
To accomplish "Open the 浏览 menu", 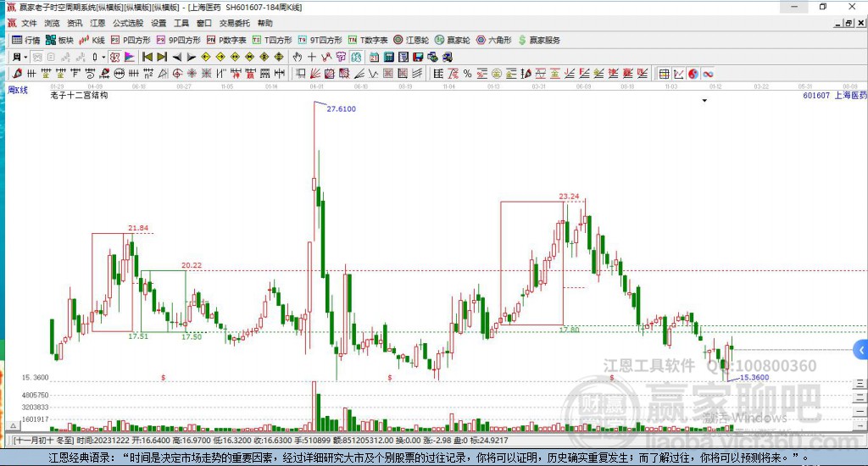I will click(52, 23).
